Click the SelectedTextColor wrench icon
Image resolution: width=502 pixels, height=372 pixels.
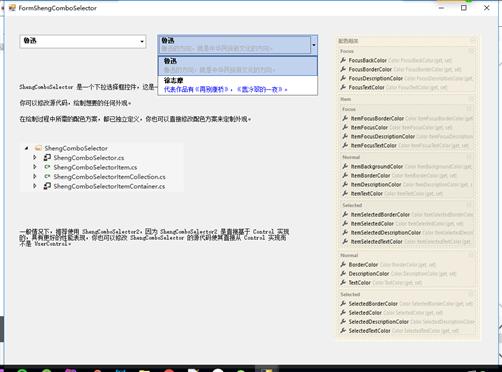click(343, 331)
